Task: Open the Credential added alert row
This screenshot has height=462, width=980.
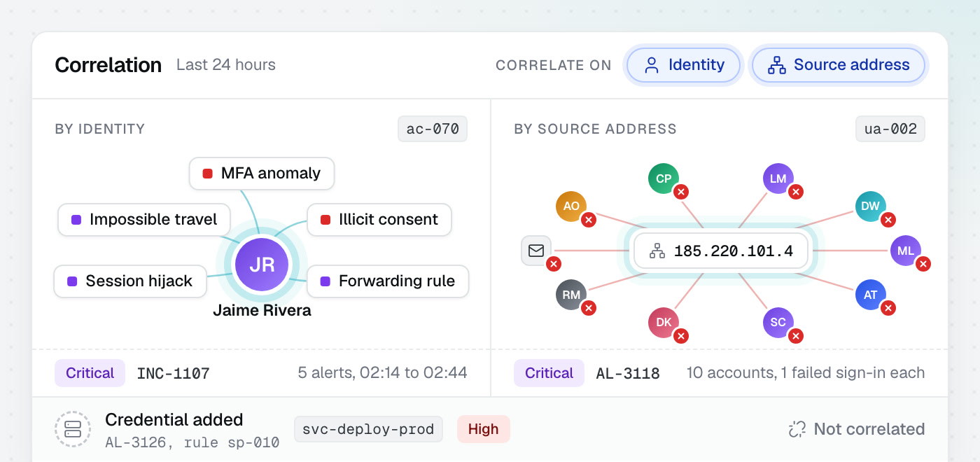Action: coord(490,429)
